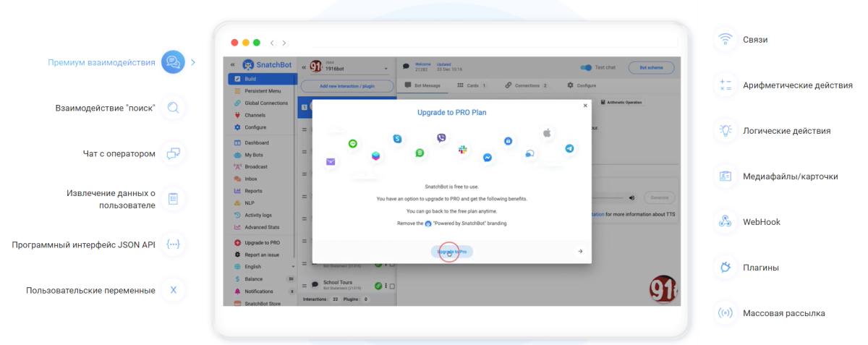Switch to the Connections tab
The height and width of the screenshot is (345, 868).
[x=526, y=85]
